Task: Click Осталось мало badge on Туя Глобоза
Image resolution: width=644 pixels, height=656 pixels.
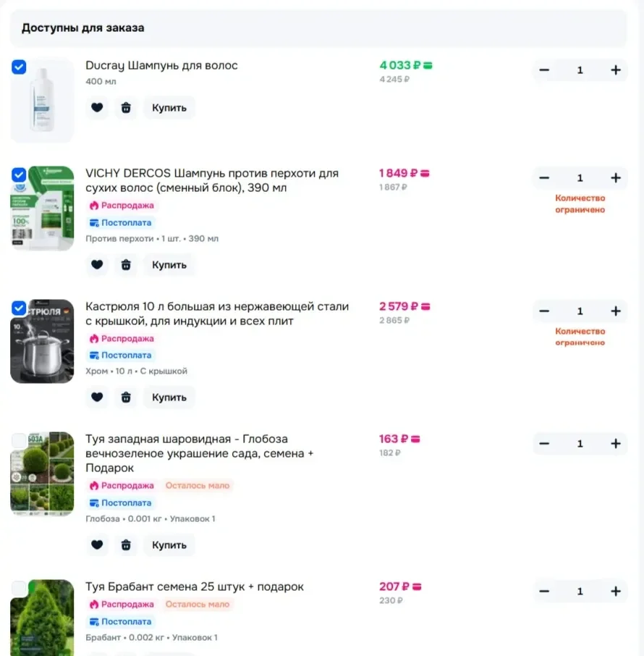Action: [x=198, y=485]
